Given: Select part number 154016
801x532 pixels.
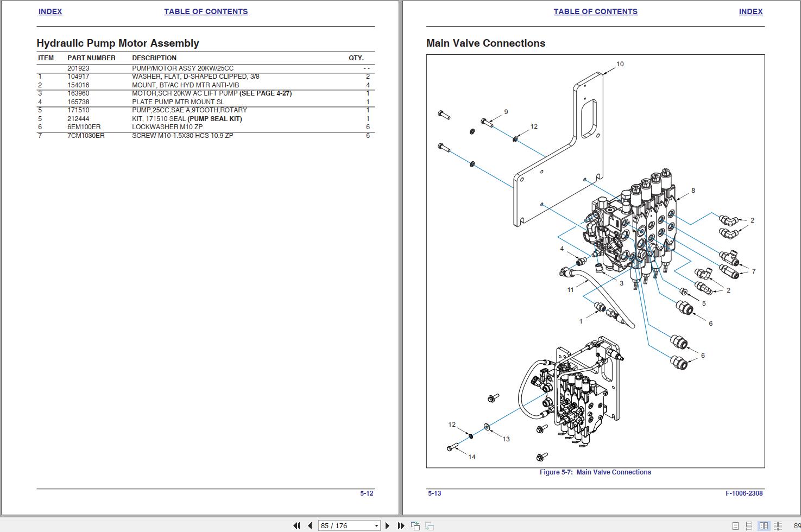Looking at the screenshot, I should pos(78,85).
